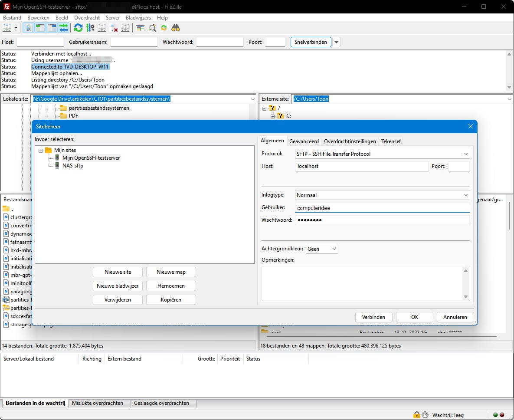Open the Snelverbinden history dropdown arrow
The image size is (514, 420).
tap(336, 42)
